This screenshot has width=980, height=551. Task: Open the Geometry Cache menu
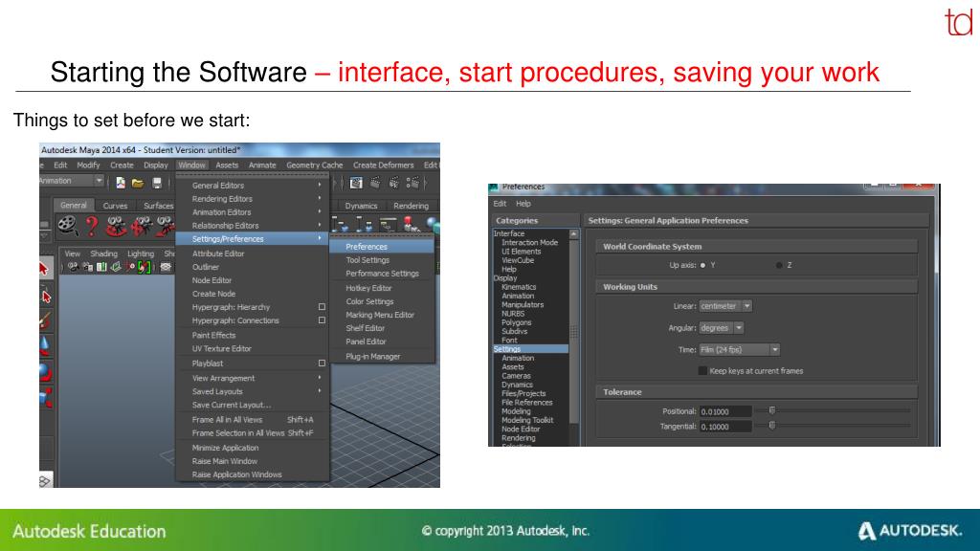tap(314, 165)
